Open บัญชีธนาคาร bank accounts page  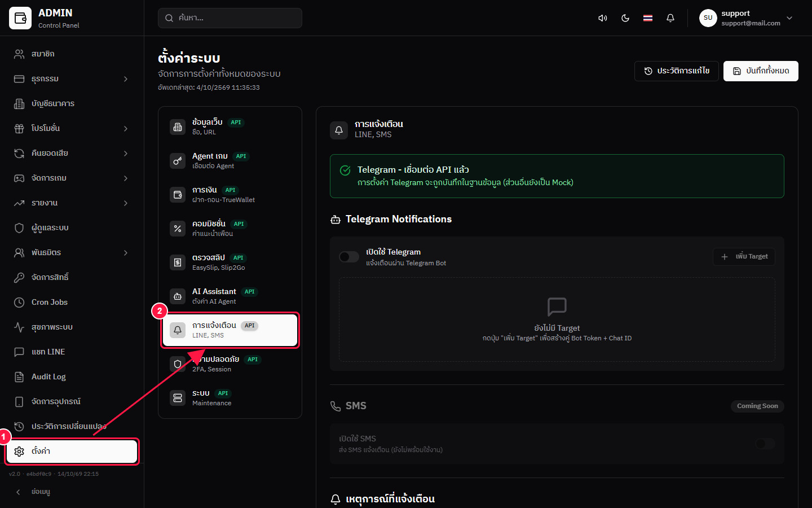[72, 104]
